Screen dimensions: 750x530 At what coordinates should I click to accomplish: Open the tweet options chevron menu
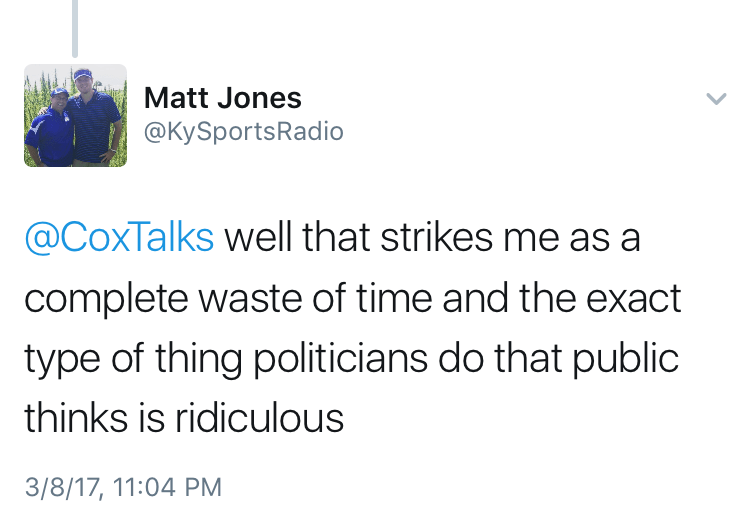click(x=715, y=98)
